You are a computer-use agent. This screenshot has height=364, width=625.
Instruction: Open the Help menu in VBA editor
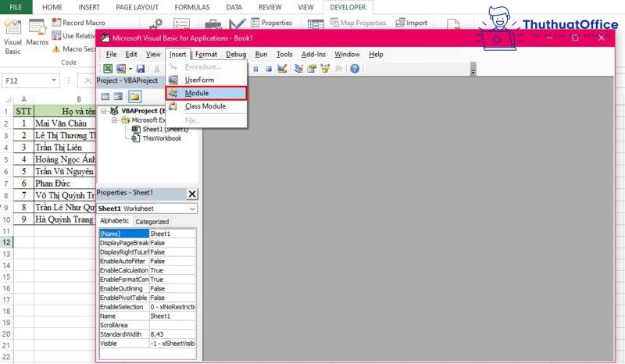click(x=376, y=54)
